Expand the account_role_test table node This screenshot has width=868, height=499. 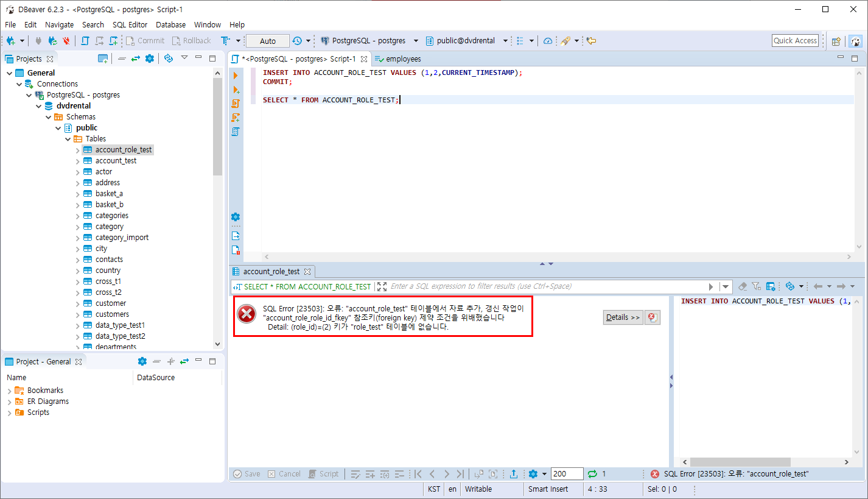(x=78, y=150)
